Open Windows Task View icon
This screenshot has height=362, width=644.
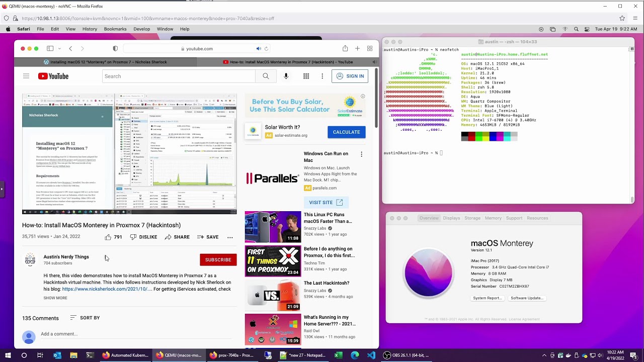click(40, 355)
